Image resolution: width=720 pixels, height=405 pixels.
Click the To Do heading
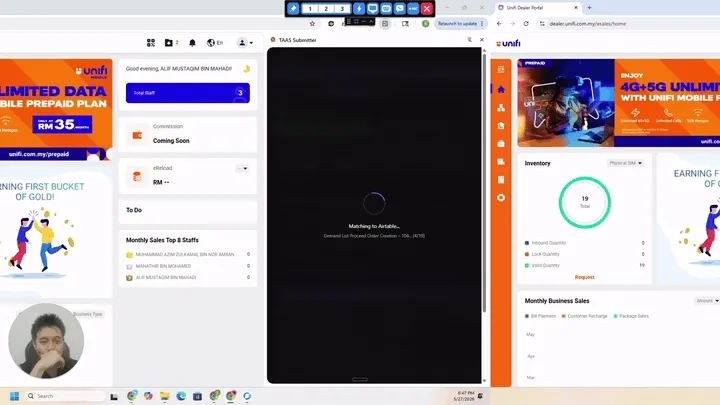134,210
